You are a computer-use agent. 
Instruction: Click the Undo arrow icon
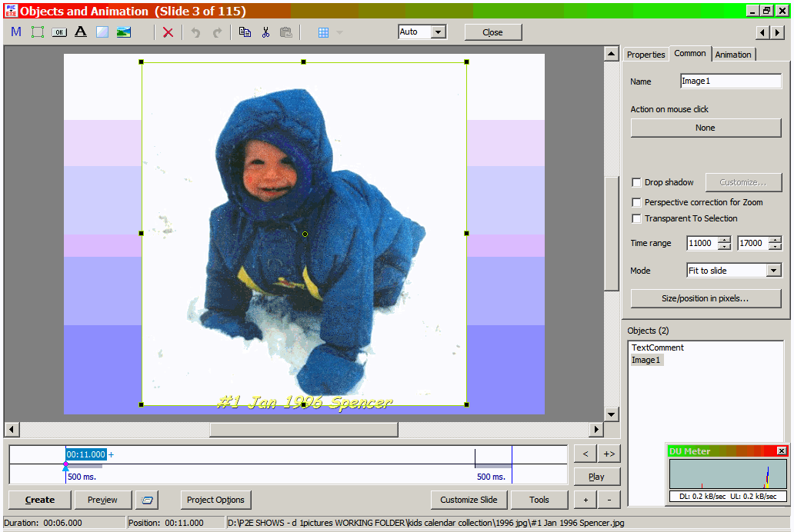tap(195, 32)
